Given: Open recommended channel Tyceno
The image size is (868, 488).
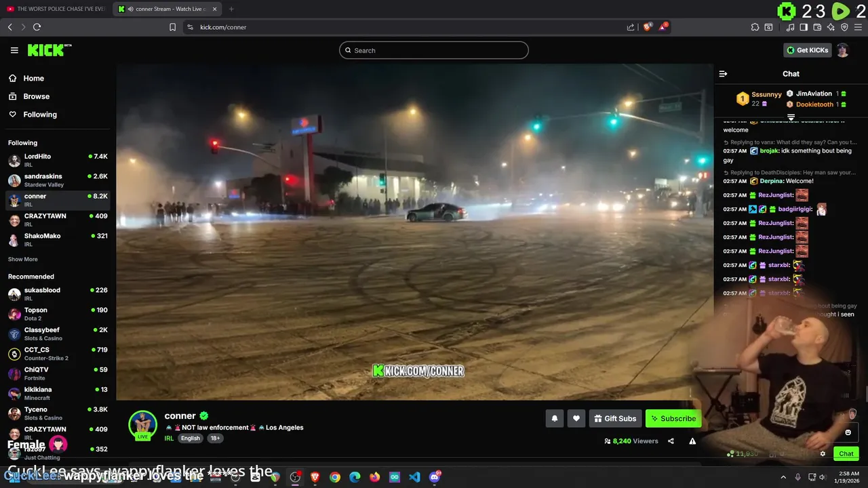Looking at the screenshot, I should coord(58,413).
